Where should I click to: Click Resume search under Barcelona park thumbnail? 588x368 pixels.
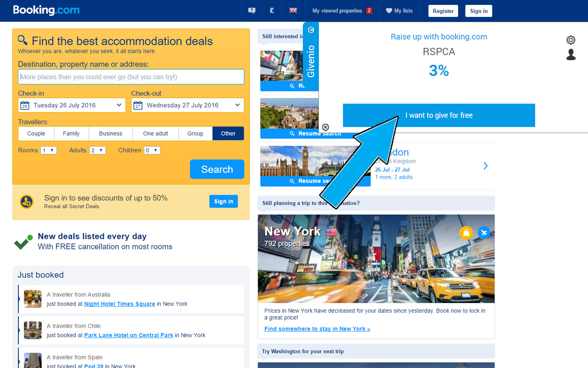[316, 133]
